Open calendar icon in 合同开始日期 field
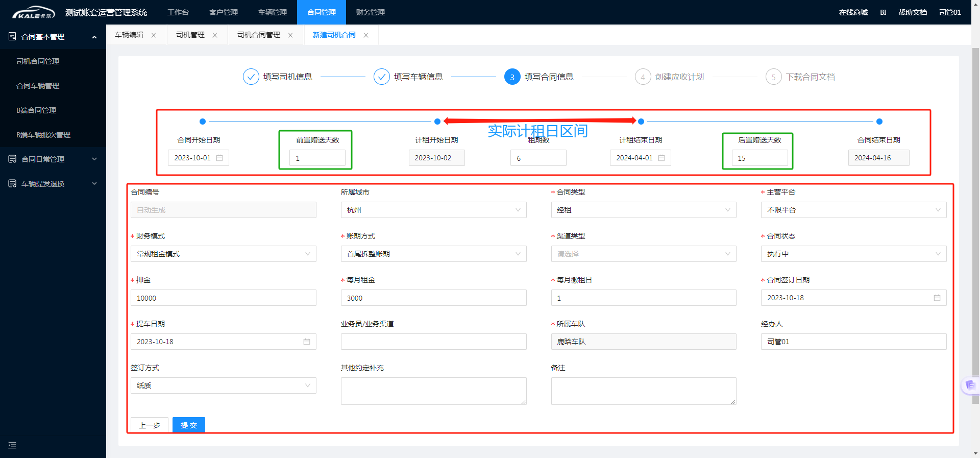Screen dimensions: 980x458 click(x=219, y=158)
